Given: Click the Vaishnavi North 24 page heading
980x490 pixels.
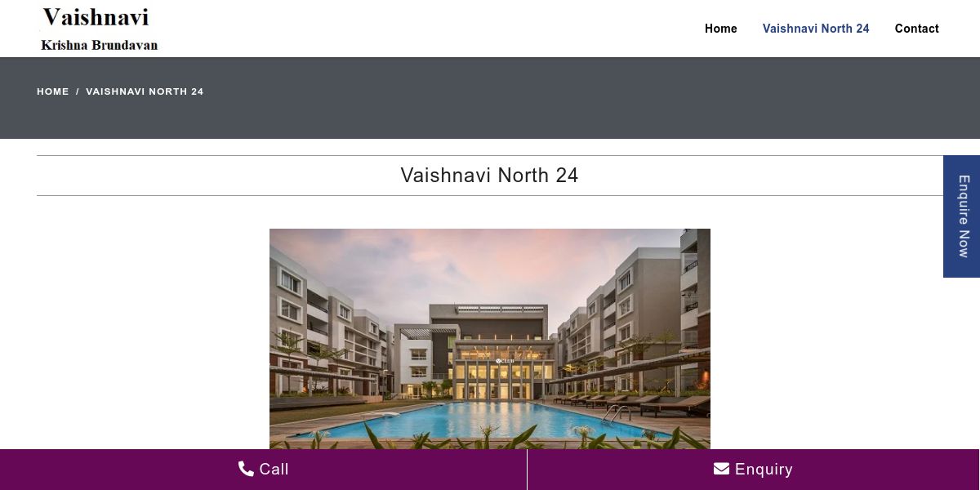Looking at the screenshot, I should [x=490, y=176].
